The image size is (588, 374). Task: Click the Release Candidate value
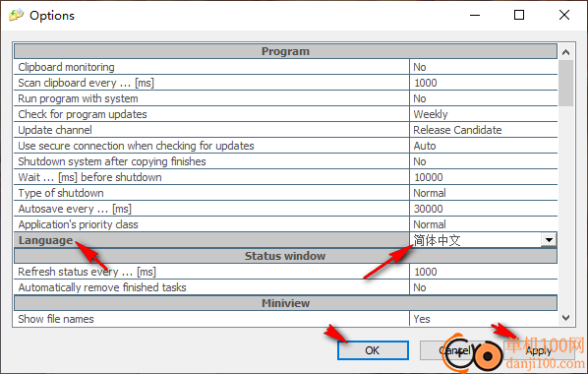[x=484, y=130]
